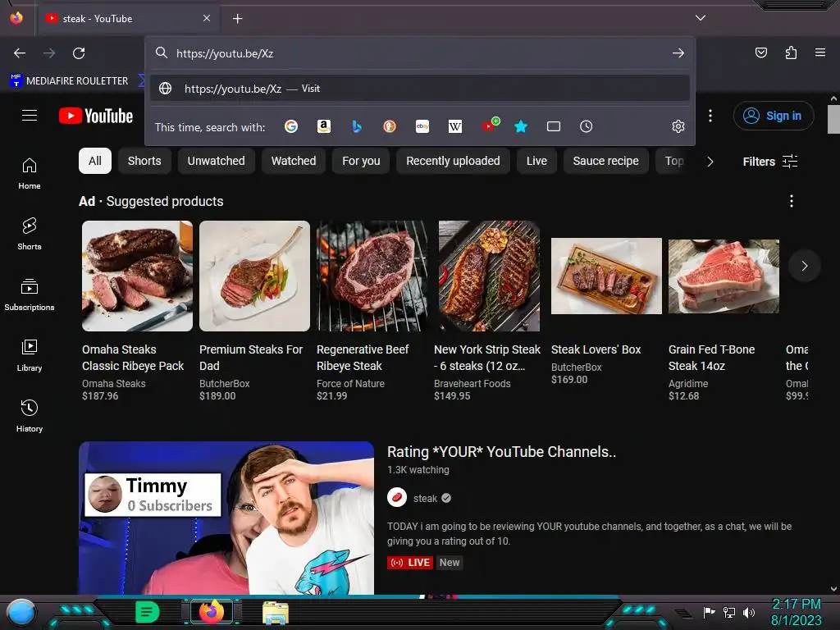Image resolution: width=840 pixels, height=630 pixels.
Task: Open File Explorer from the taskbar
Action: [276, 613]
